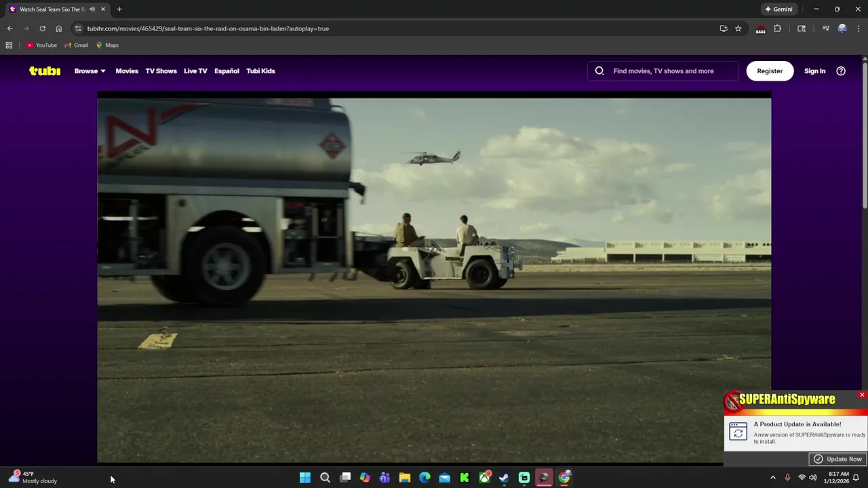Open the Windows Start menu
The width and height of the screenshot is (868, 488).
[x=305, y=478]
